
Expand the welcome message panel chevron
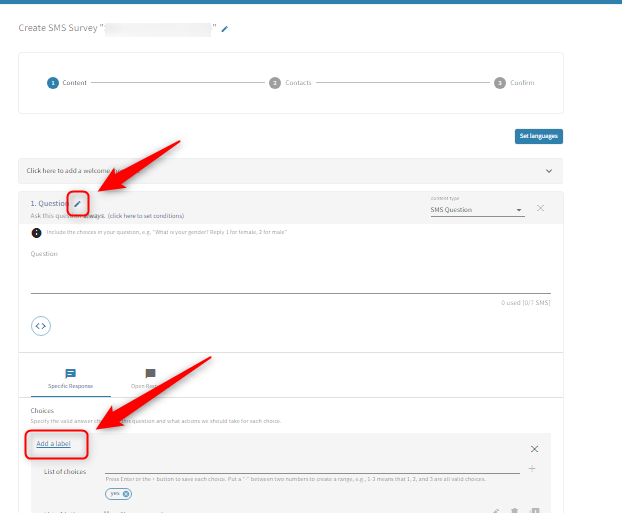548,171
